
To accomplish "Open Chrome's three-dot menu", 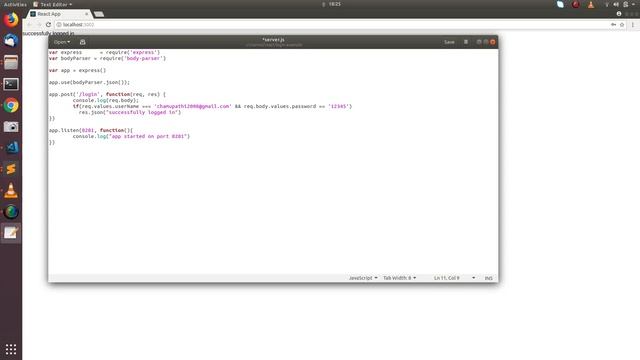I will (633, 24).
